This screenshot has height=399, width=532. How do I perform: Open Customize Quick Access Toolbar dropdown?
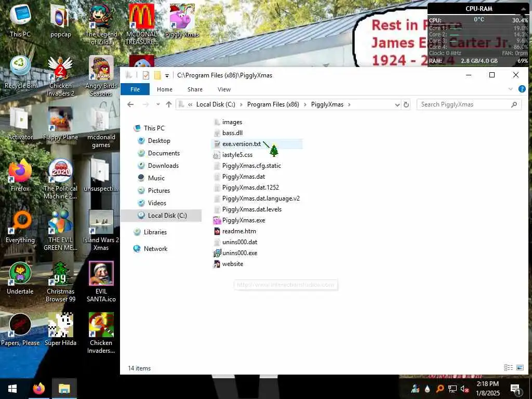pos(167,76)
